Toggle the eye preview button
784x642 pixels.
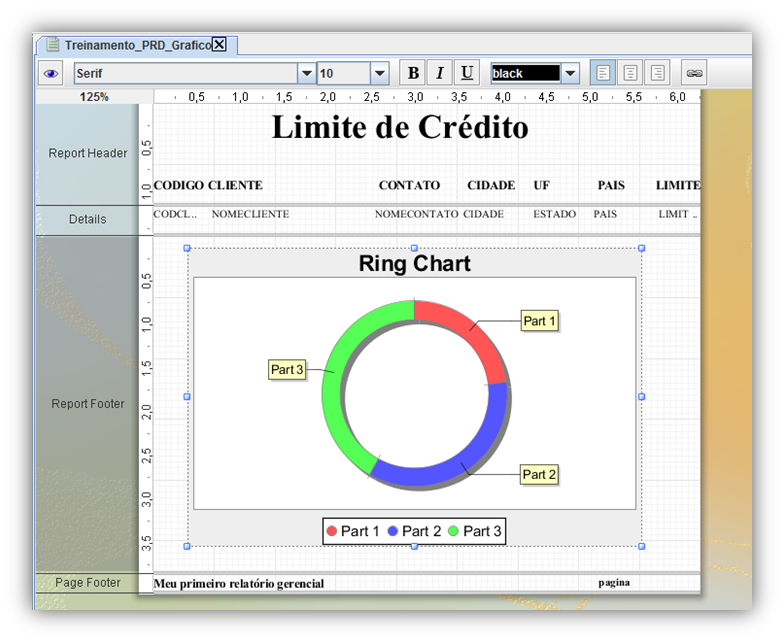click(x=51, y=73)
